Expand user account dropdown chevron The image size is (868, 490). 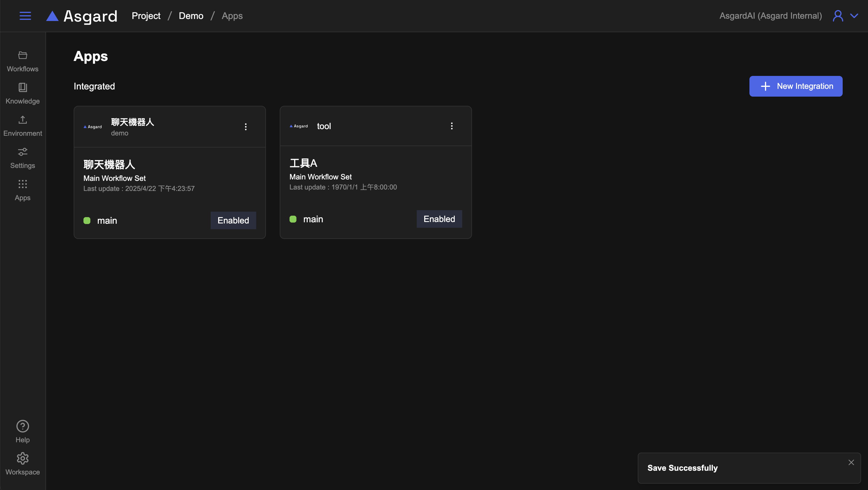[x=854, y=16]
